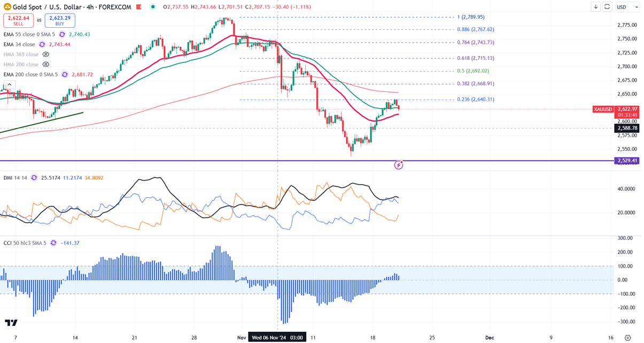Click the purple lightning event icon on chart

click(398, 165)
